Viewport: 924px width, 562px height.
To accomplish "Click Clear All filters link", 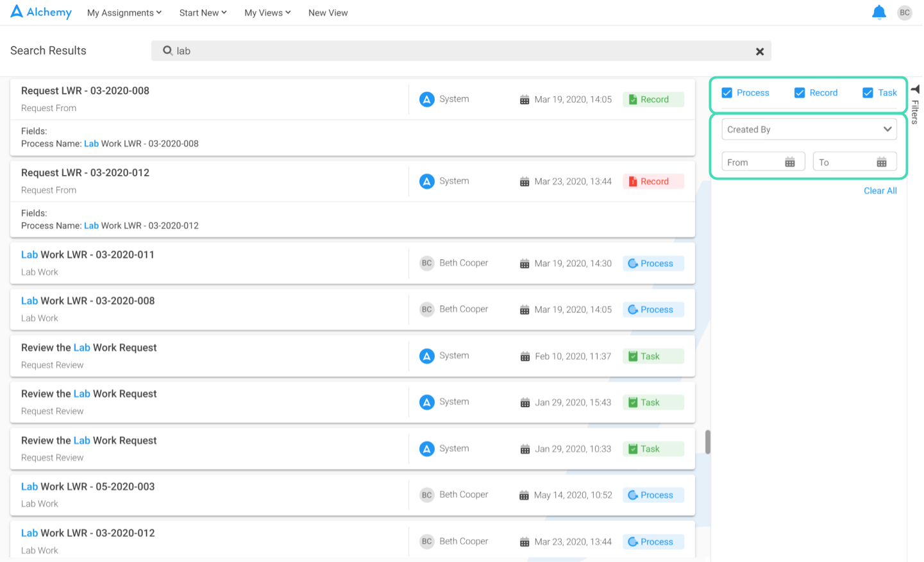I will coord(880,191).
